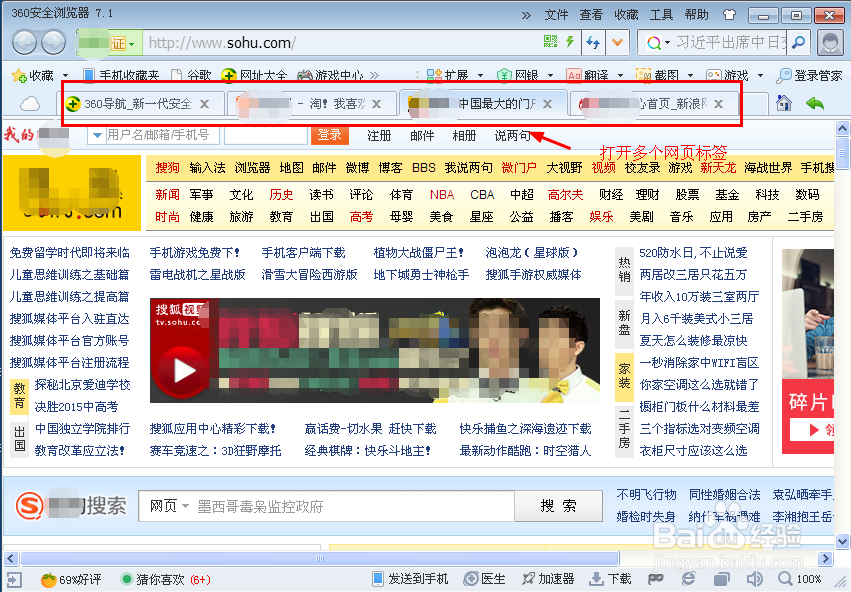This screenshot has width=851, height=592.
Task: Click the lightning speed mode icon
Action: [x=570, y=41]
